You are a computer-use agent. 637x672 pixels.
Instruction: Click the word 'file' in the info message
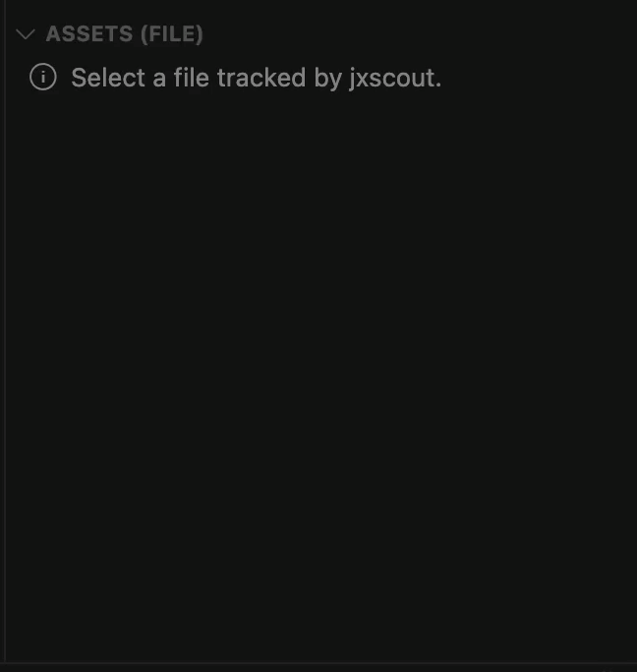[x=192, y=78]
